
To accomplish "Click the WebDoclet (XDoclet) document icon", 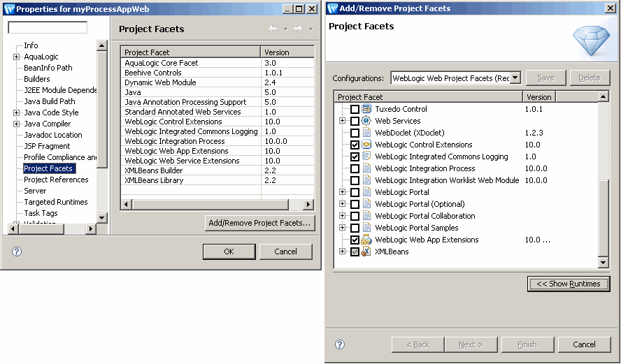I will pyautogui.click(x=366, y=133).
